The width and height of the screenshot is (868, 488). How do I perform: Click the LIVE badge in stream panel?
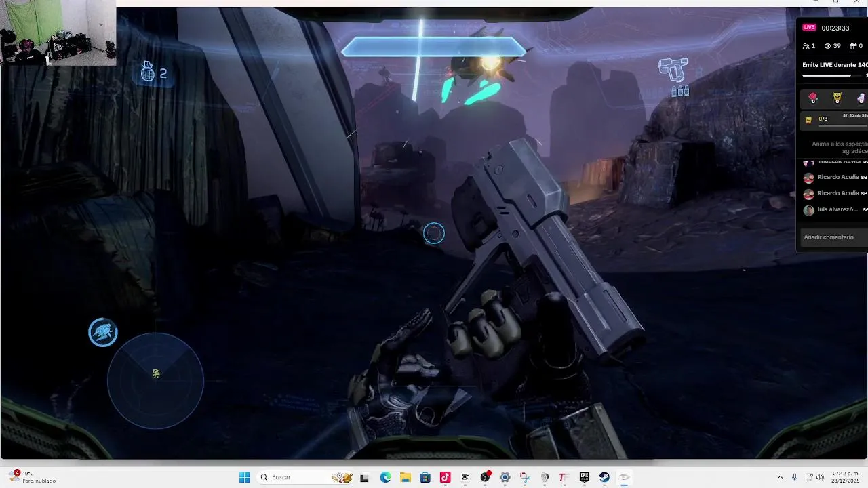pyautogui.click(x=809, y=28)
